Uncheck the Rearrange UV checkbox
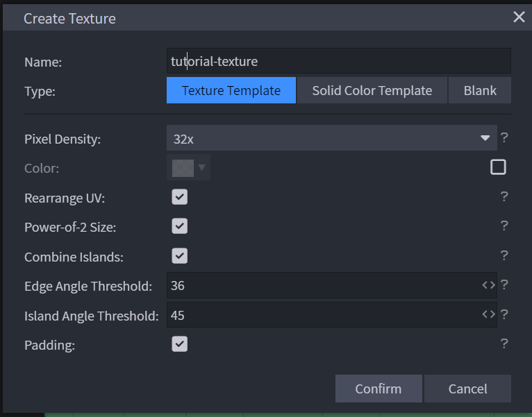Image resolution: width=532 pixels, height=417 pixels. (179, 197)
